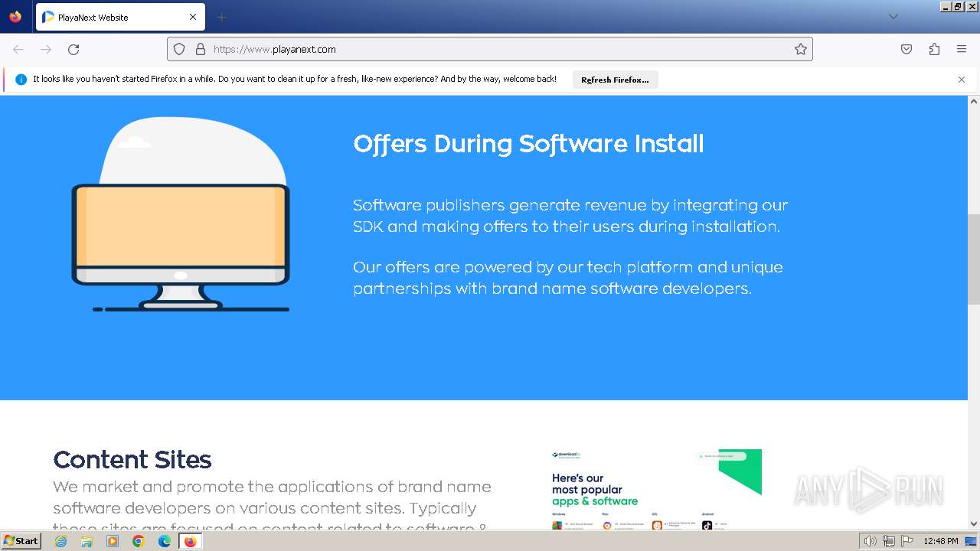
Task: Click the Show desktop button
Action: [x=971, y=541]
